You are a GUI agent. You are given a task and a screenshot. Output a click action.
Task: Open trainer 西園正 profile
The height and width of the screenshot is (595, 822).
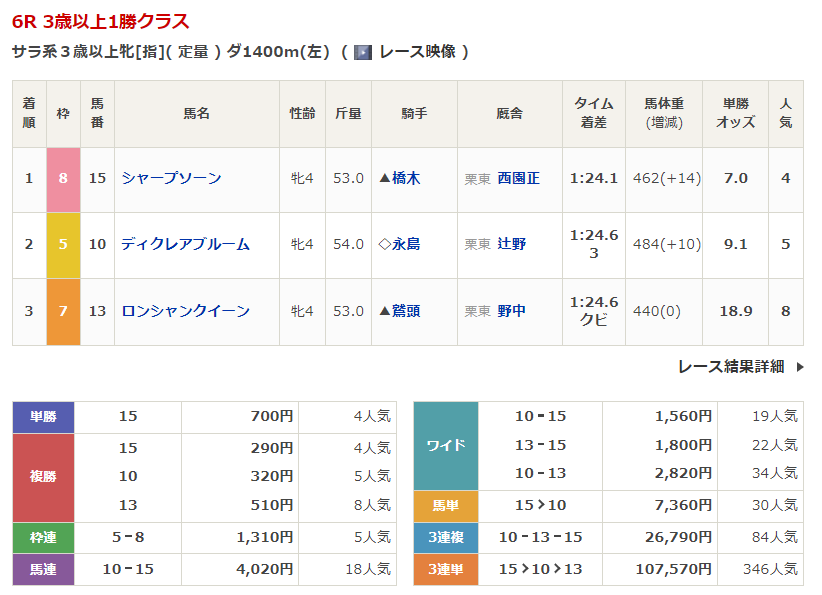(518, 178)
